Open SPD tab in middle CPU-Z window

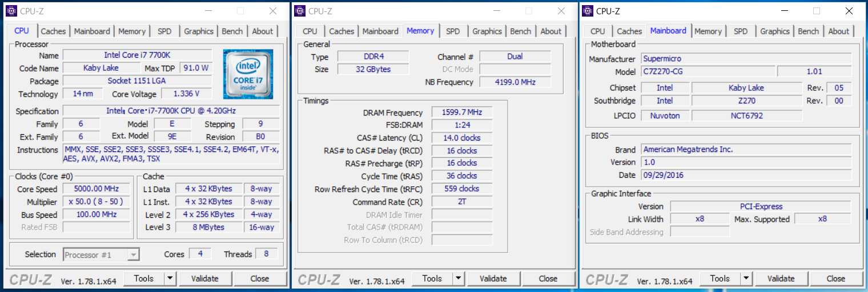pos(453,31)
